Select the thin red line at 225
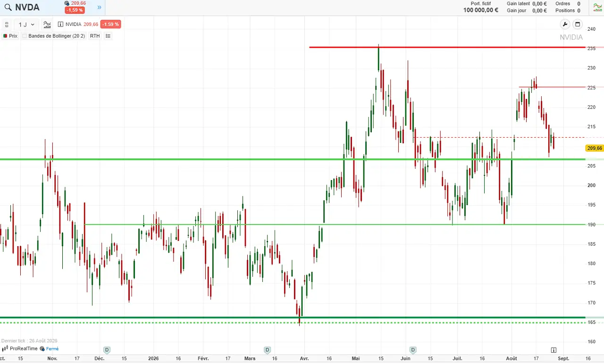604x364 pixels. 552,87
